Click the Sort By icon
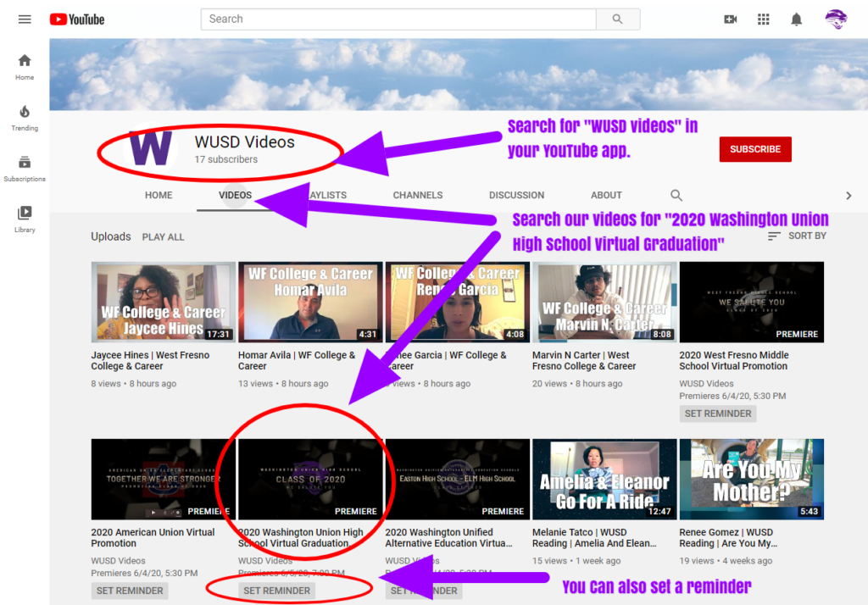Screen dimensions: 868x605 (774, 236)
